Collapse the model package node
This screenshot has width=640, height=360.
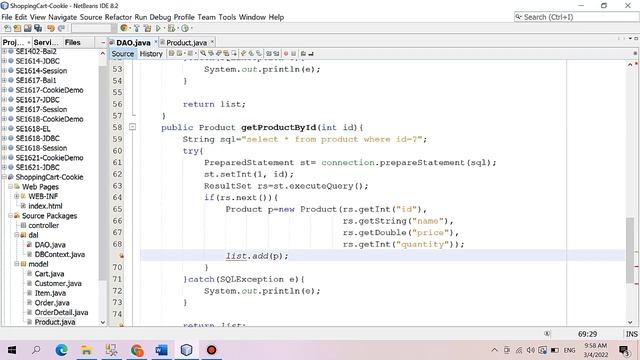point(17,264)
